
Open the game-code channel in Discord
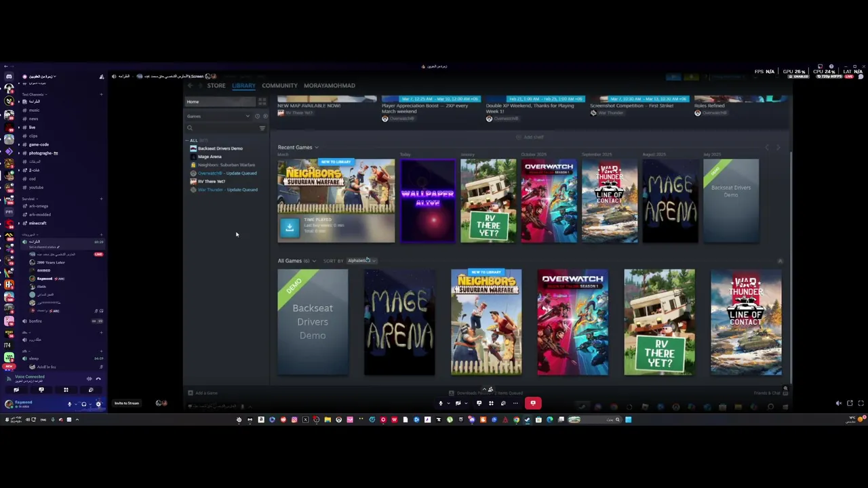(x=39, y=144)
